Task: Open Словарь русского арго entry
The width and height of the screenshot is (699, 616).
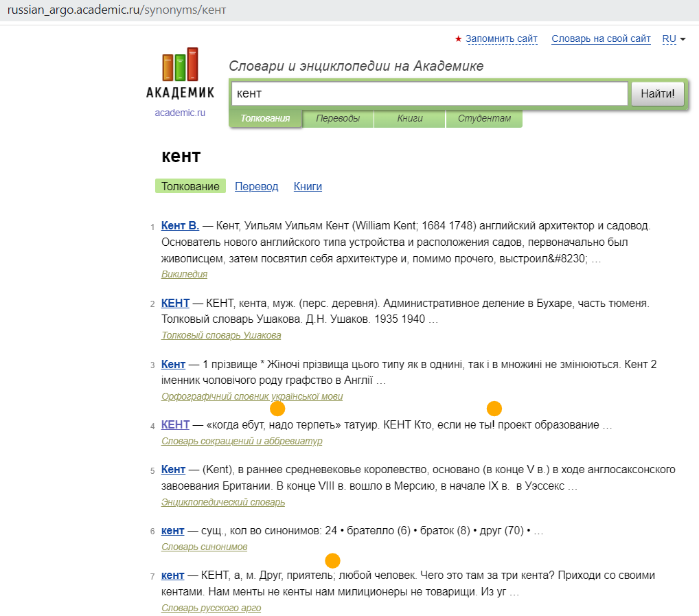Action: (x=211, y=608)
